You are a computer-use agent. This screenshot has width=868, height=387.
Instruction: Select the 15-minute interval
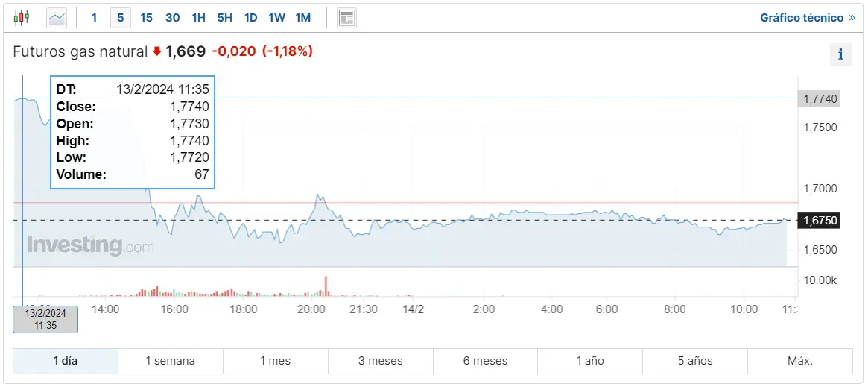point(146,17)
